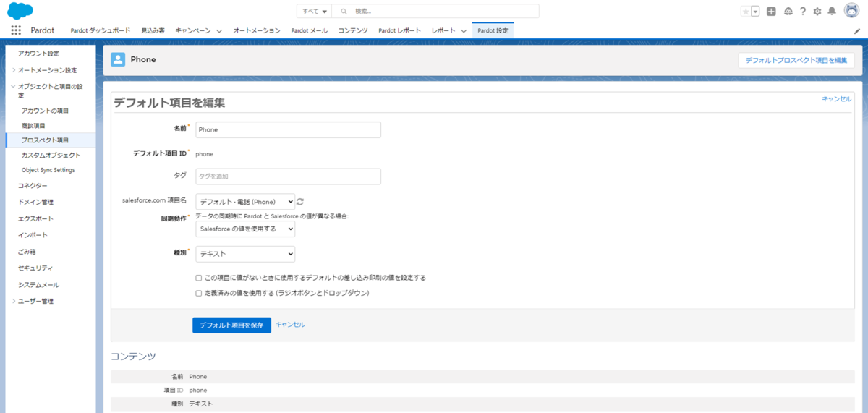
Task: Open salesforce.com 項目名 dropdown
Action: (245, 202)
